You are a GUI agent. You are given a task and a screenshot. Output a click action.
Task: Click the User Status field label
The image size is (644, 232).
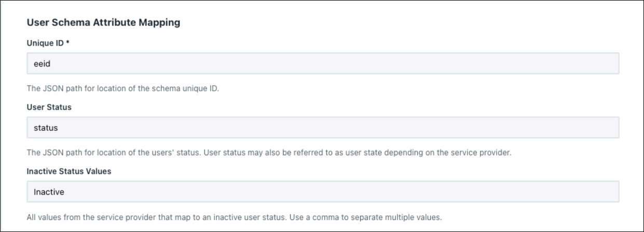[45, 107]
